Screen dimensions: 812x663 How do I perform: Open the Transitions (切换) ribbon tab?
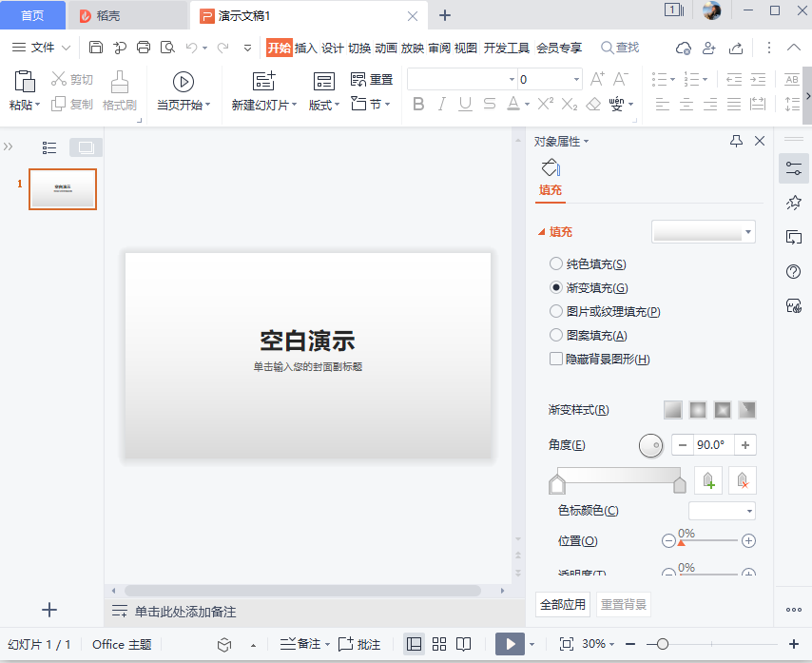[359, 49]
